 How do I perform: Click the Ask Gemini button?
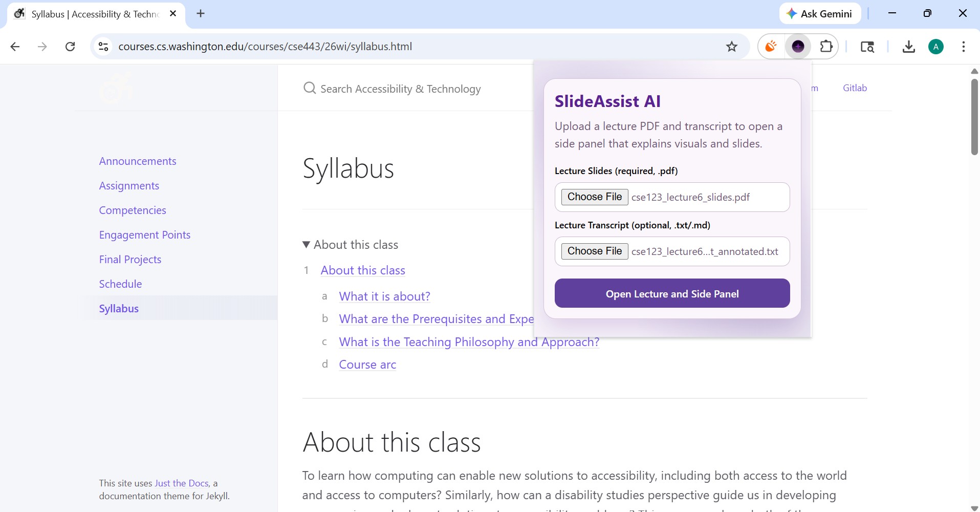pyautogui.click(x=819, y=13)
